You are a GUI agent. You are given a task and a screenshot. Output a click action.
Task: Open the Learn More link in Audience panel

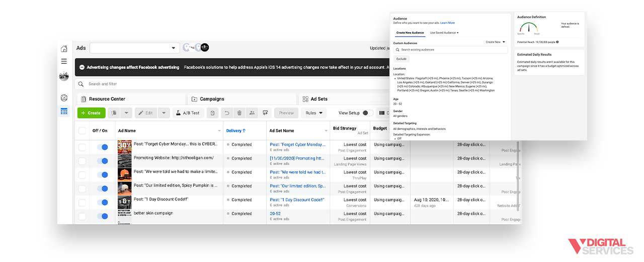(447, 23)
